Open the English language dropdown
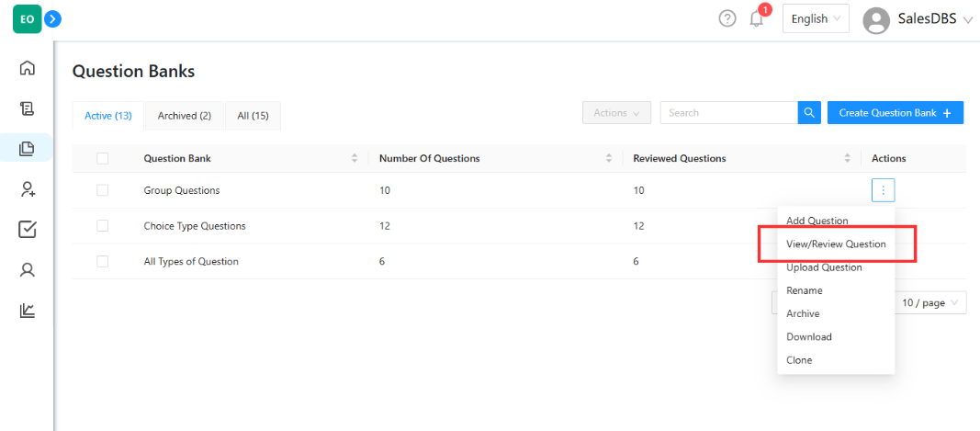Image resolution: width=980 pixels, height=431 pixels. [x=815, y=18]
